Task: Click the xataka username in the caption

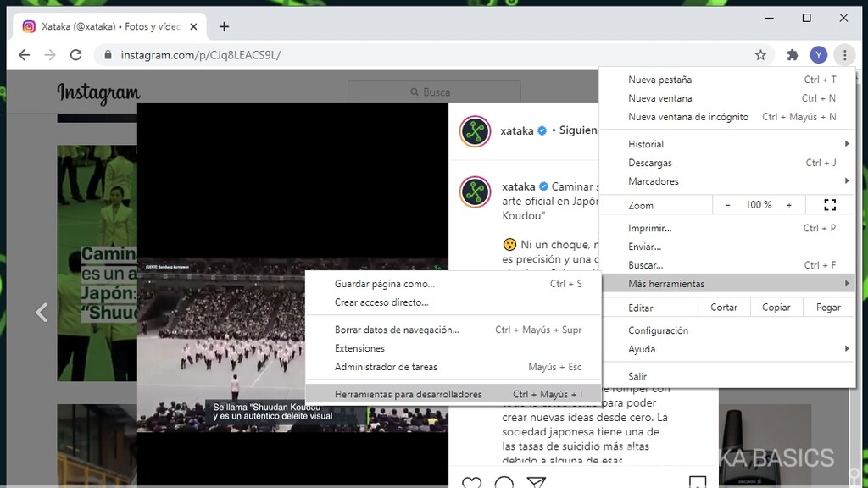Action: (518, 186)
